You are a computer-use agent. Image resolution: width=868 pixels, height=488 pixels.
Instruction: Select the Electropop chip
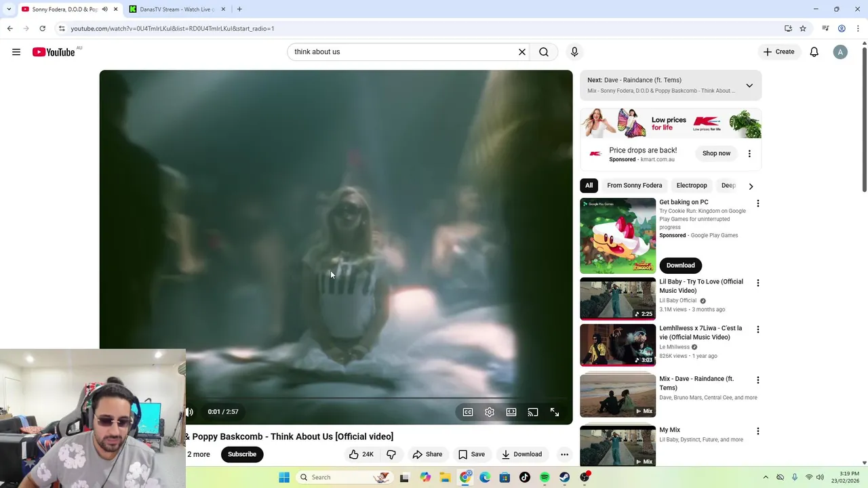[692, 186]
